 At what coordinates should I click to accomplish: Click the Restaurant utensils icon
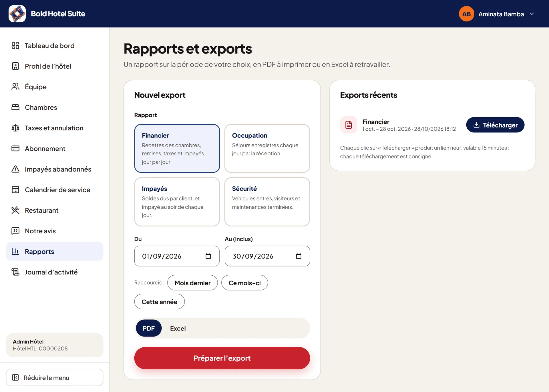click(15, 210)
